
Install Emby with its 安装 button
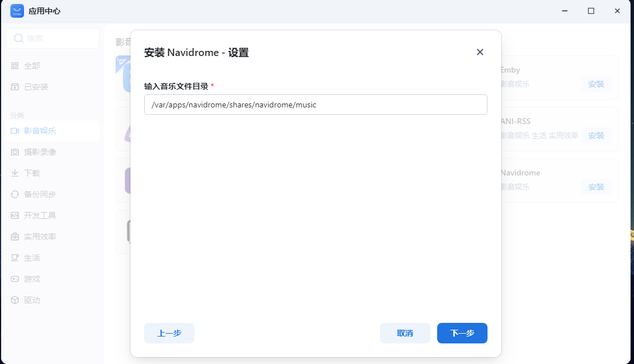pyautogui.click(x=596, y=84)
